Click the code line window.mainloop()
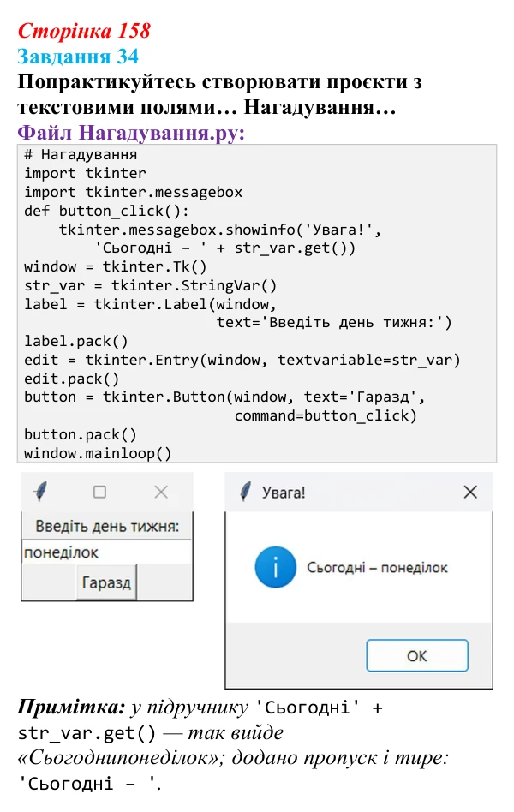Image resolution: width=514 pixels, height=812 pixels. (98, 453)
